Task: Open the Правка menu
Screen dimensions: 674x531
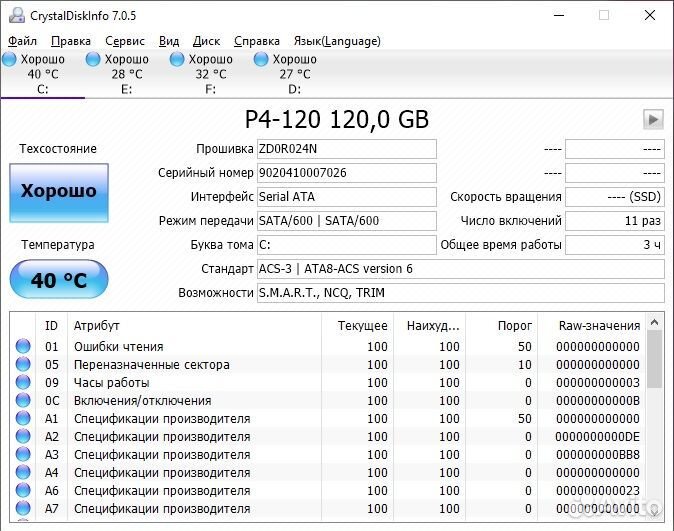Action: pos(71,41)
